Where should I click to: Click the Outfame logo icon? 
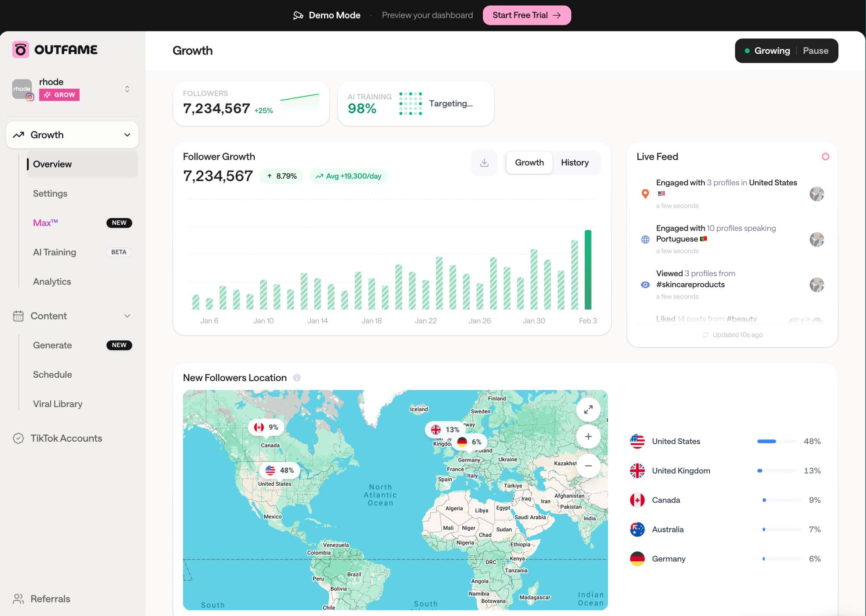20,49
